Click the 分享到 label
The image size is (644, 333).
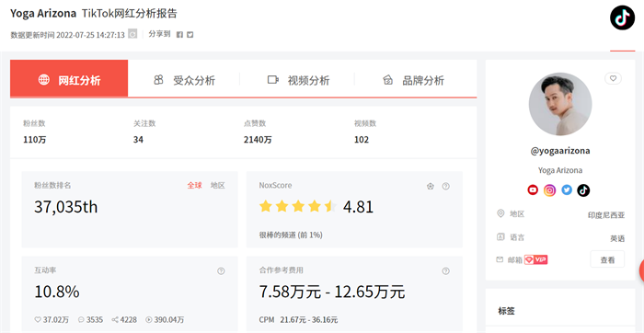[x=159, y=34]
